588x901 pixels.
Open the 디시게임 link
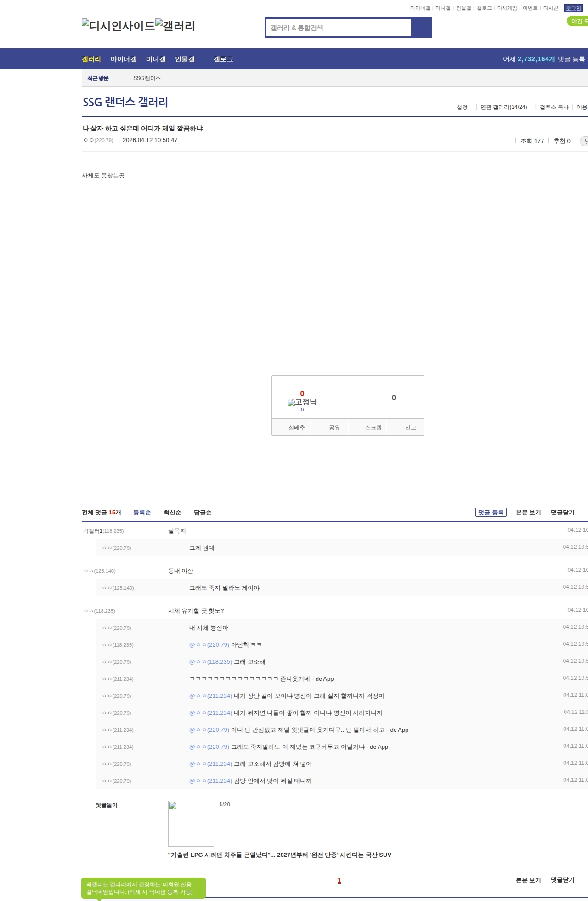[507, 8]
